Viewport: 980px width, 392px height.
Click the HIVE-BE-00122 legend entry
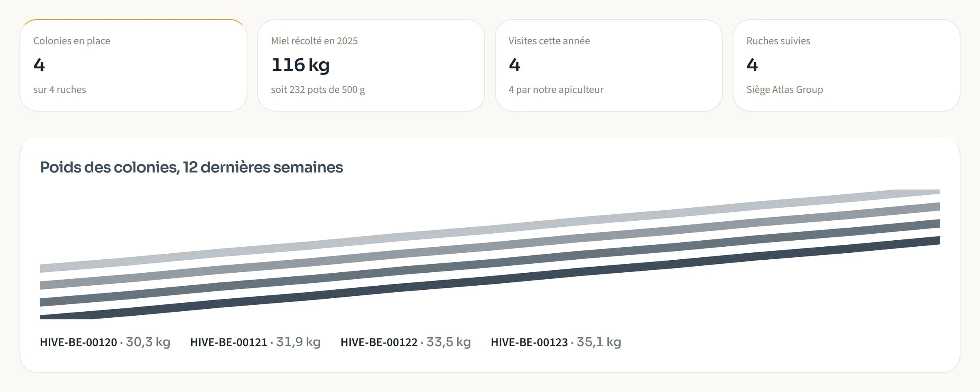click(x=406, y=342)
